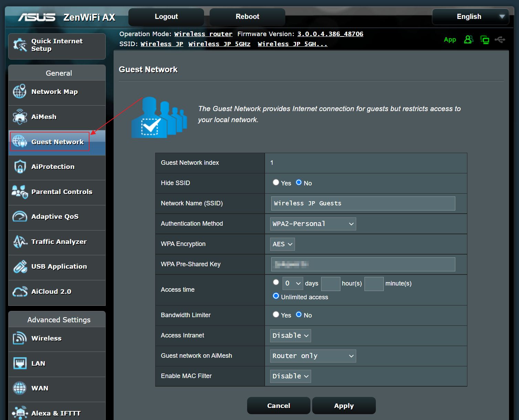The width and height of the screenshot is (519, 420).
Task: Go to AiProtection section
Action: tap(57, 168)
